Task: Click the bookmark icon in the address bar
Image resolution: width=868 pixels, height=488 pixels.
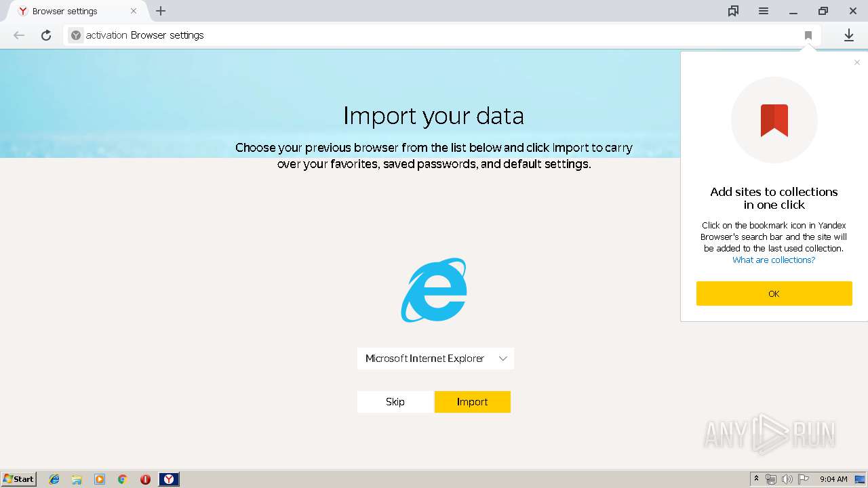Action: [x=808, y=35]
